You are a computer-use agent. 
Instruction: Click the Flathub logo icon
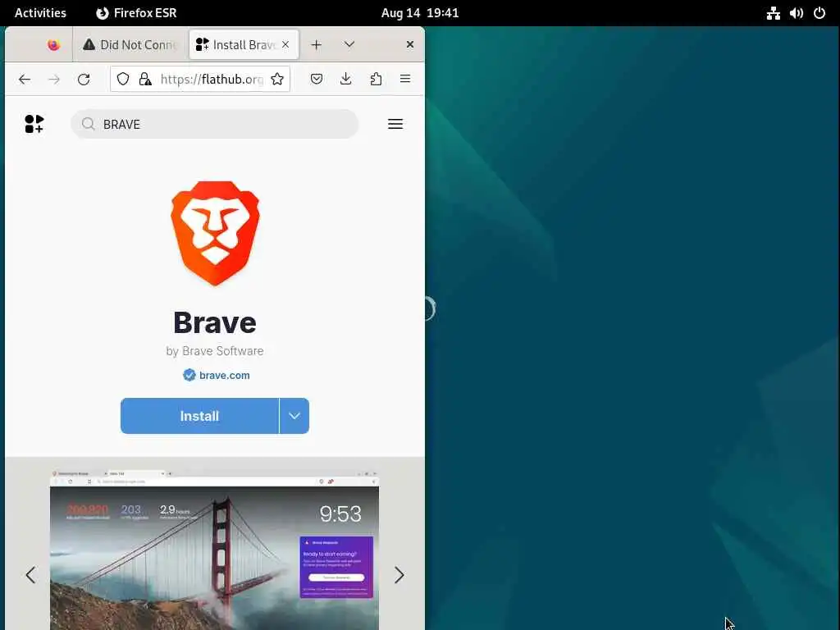point(34,124)
